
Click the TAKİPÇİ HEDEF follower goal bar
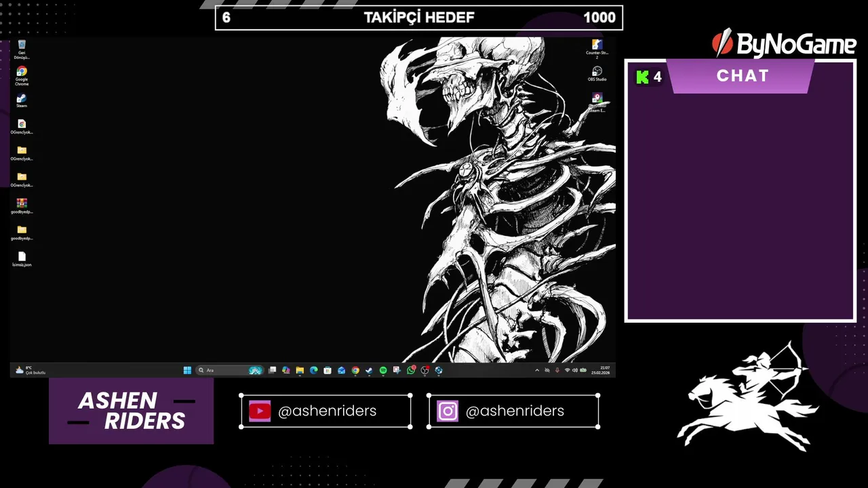(x=418, y=18)
